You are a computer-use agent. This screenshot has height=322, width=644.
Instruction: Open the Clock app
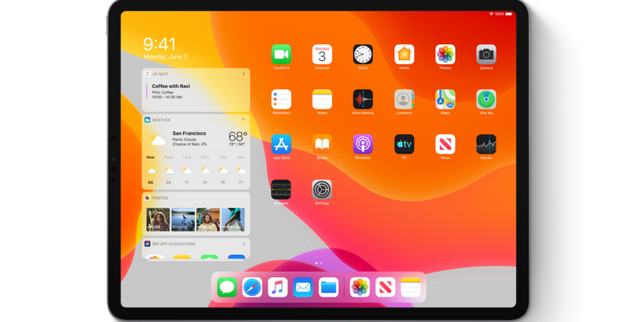point(363,54)
